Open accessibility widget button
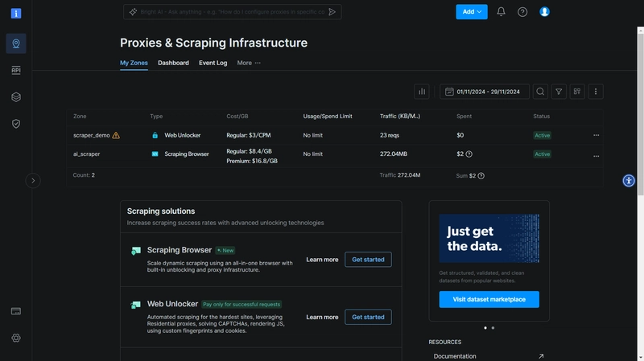The height and width of the screenshot is (361, 644). point(629,180)
